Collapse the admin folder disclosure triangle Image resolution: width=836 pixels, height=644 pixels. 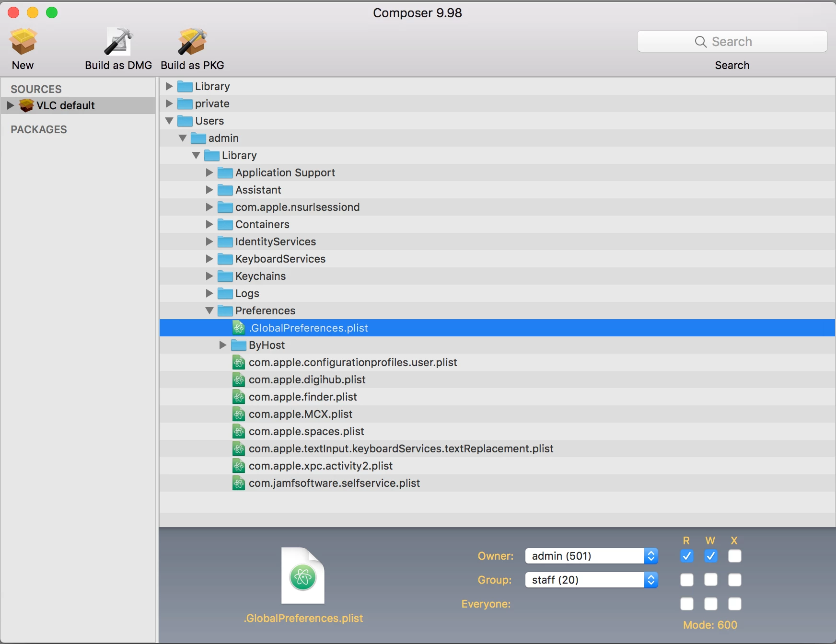[183, 138]
